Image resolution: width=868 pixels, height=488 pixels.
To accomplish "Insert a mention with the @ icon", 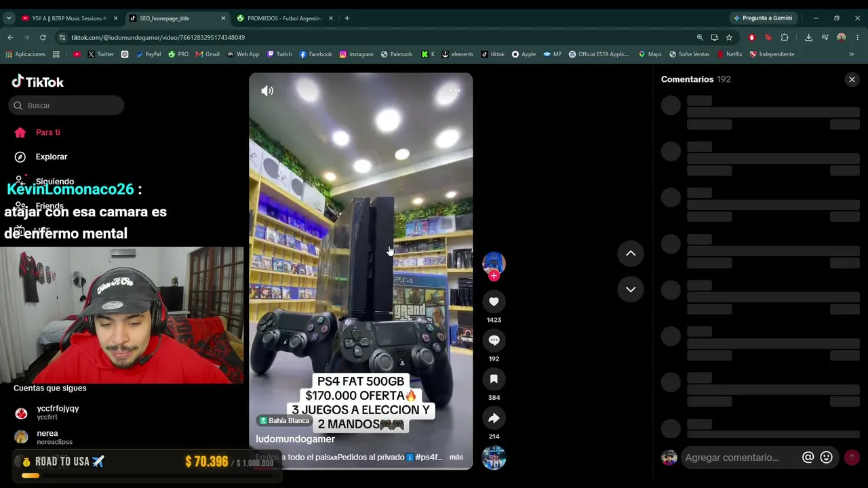I will [x=808, y=457].
